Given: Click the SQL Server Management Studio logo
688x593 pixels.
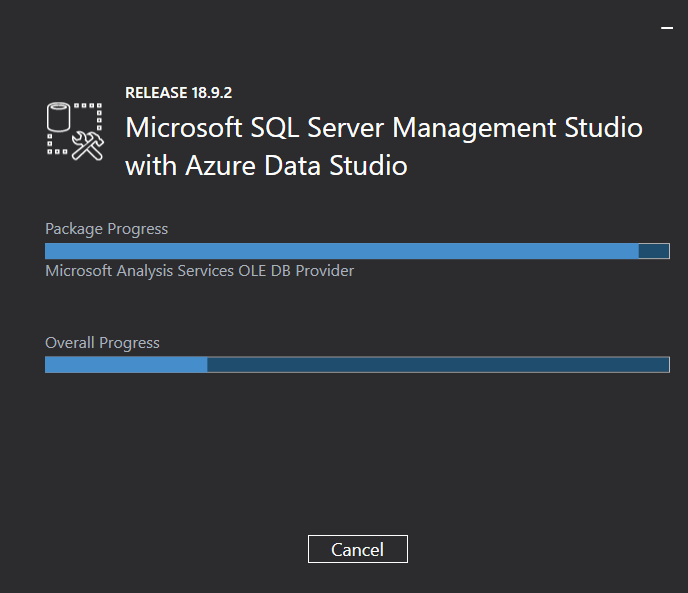Looking at the screenshot, I should point(75,132).
